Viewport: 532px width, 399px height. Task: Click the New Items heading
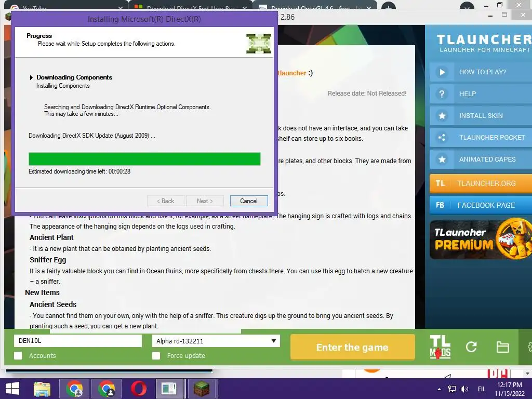[42, 292]
